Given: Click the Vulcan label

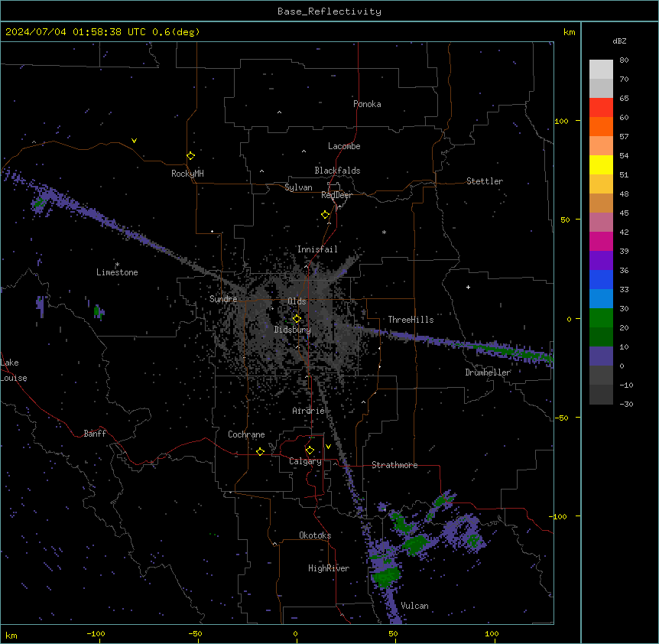Looking at the screenshot, I should [x=415, y=606].
